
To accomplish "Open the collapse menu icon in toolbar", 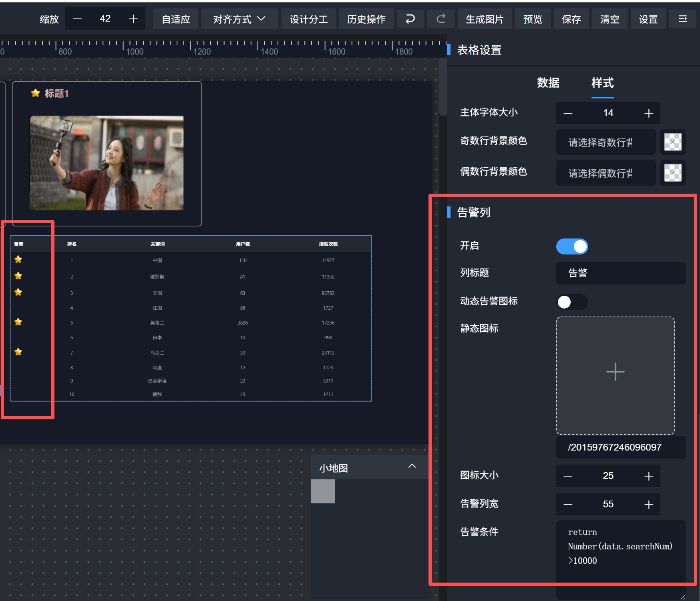I will point(683,19).
